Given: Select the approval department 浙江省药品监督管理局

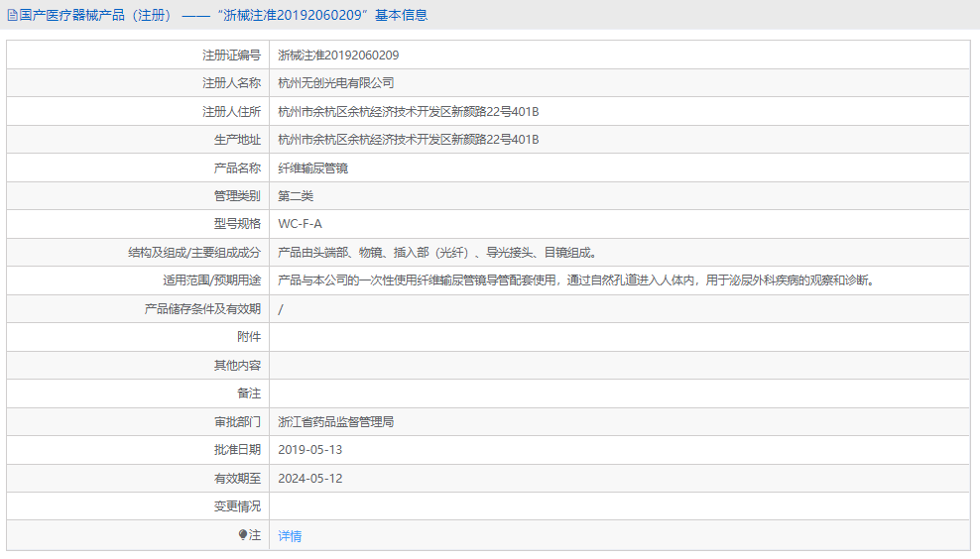Looking at the screenshot, I should [x=335, y=421].
